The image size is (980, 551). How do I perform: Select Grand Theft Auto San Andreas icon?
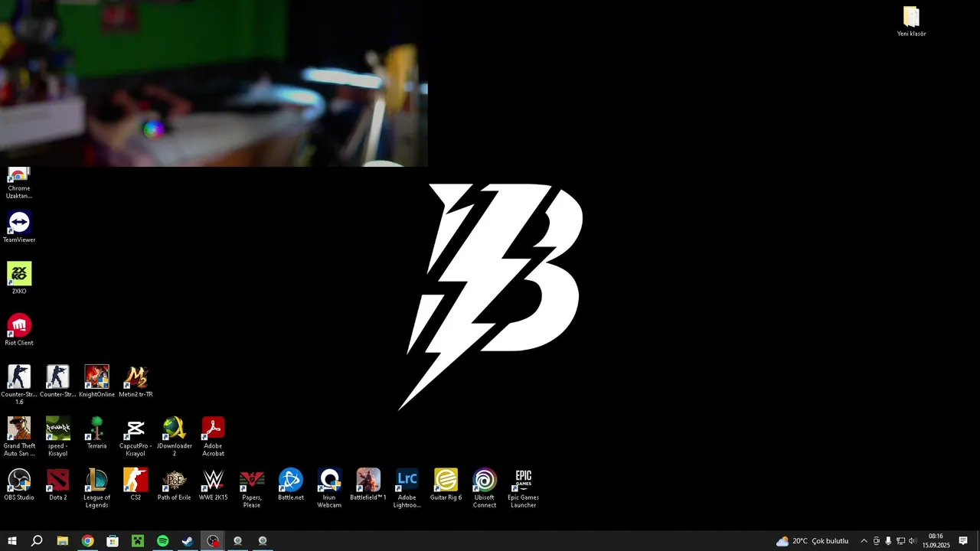19,436
